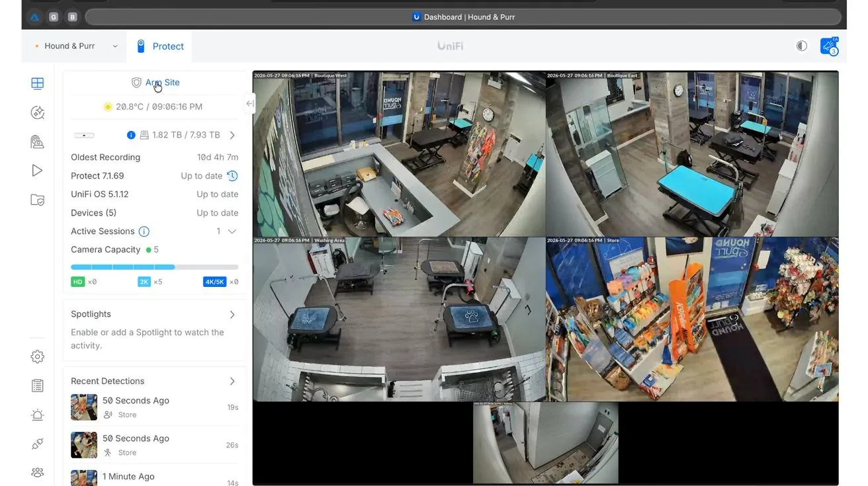Image resolution: width=868 pixels, height=486 pixels.
Task: Click the Oldest Recording label
Action: pyautogui.click(x=105, y=157)
